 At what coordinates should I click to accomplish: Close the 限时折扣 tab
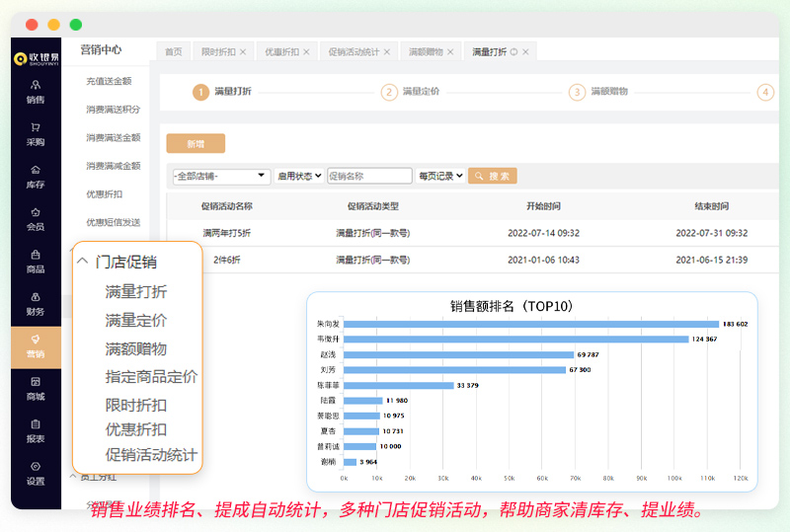pyautogui.click(x=243, y=52)
